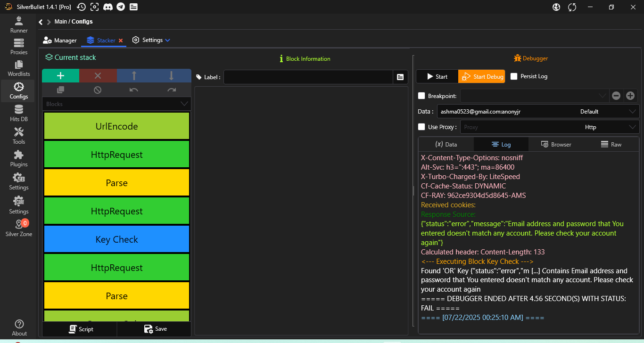Add a new block with the plus button

pyautogui.click(x=60, y=76)
